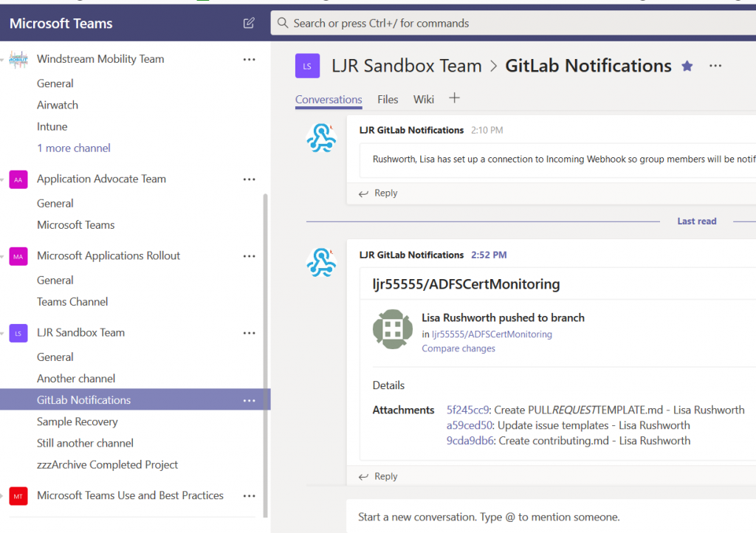Viewport: 756px width, 533px height.
Task: Click the search magnifier icon
Action: point(283,23)
